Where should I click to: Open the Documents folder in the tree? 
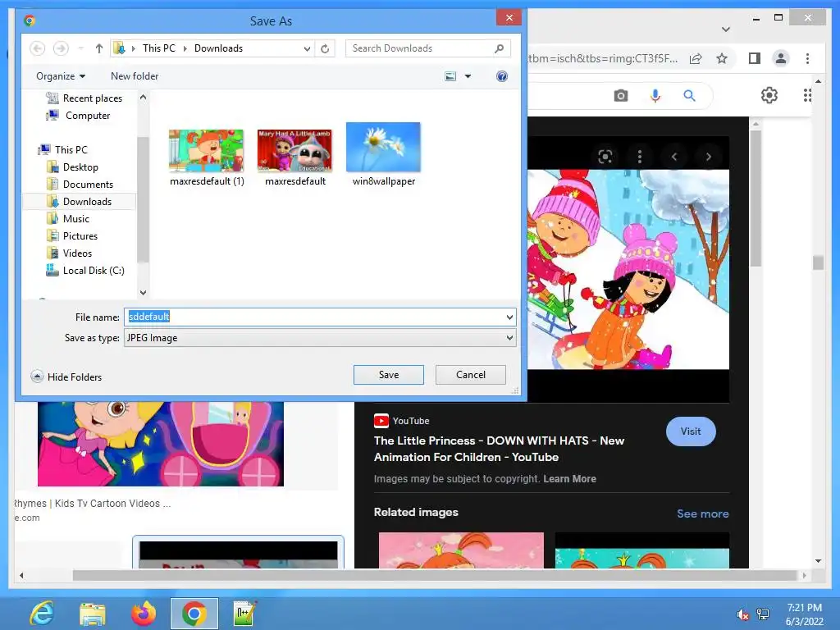80,184
